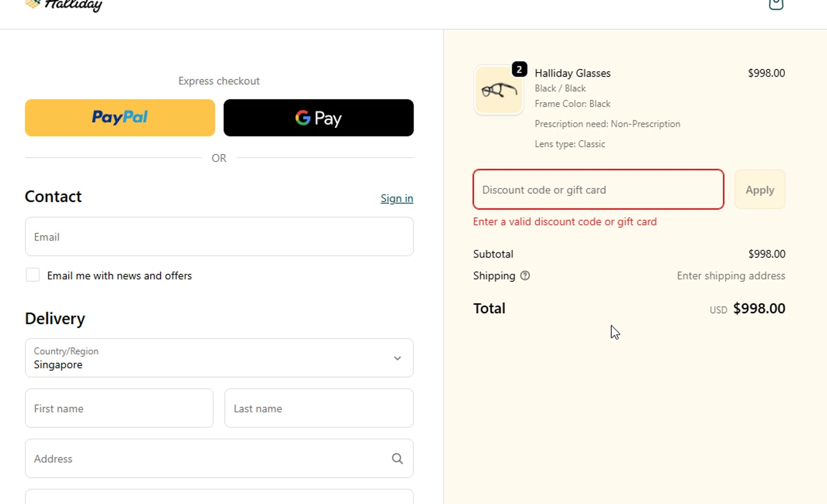Click the shipping help question mark icon
This screenshot has height=504, width=827.
coord(525,276)
